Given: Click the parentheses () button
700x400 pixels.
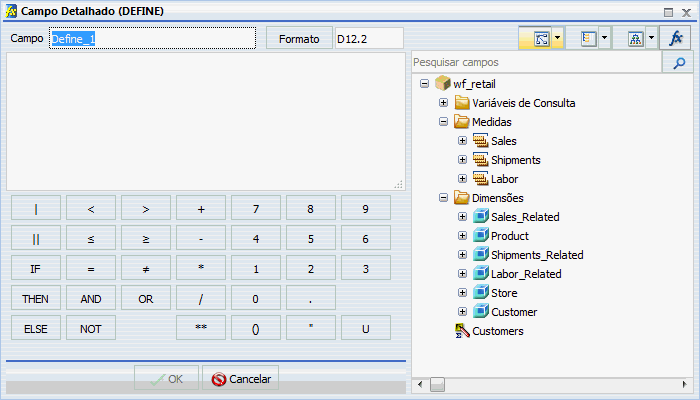Looking at the screenshot, I should click(x=256, y=329).
